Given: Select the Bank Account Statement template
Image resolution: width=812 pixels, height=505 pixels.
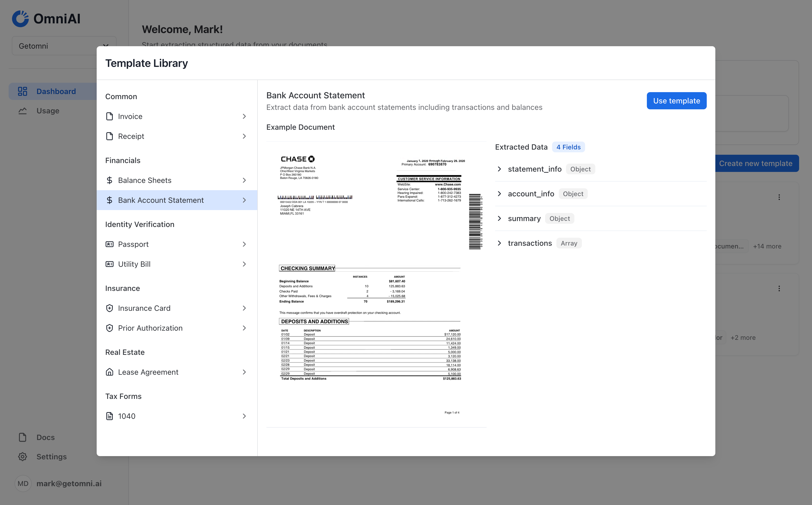Looking at the screenshot, I should 161,200.
